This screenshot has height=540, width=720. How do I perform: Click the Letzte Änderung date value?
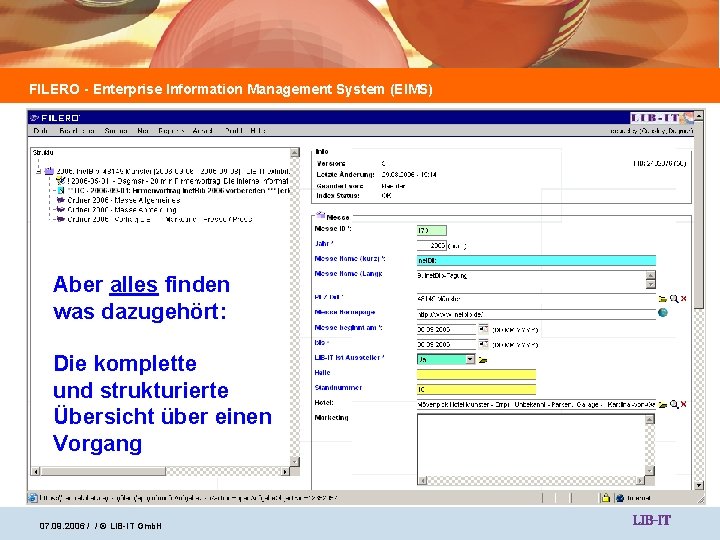(409, 174)
